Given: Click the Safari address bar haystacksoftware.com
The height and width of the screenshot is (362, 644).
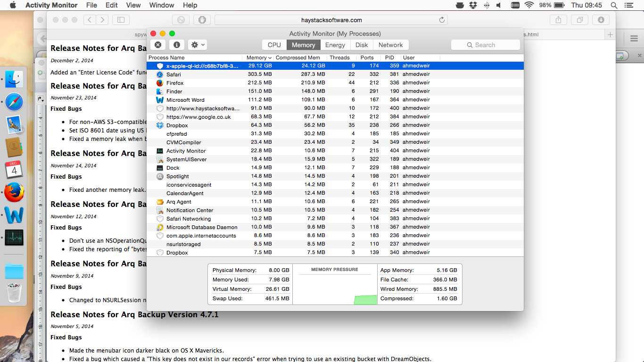Looking at the screenshot, I should [331, 20].
